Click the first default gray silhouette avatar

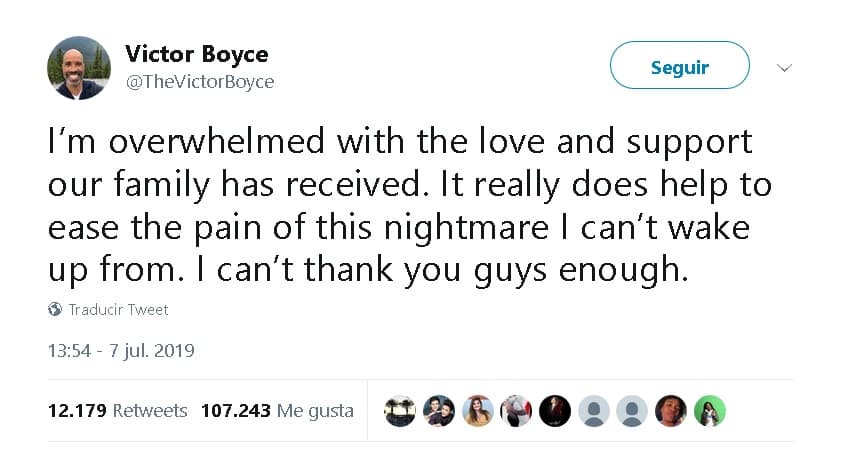click(594, 410)
